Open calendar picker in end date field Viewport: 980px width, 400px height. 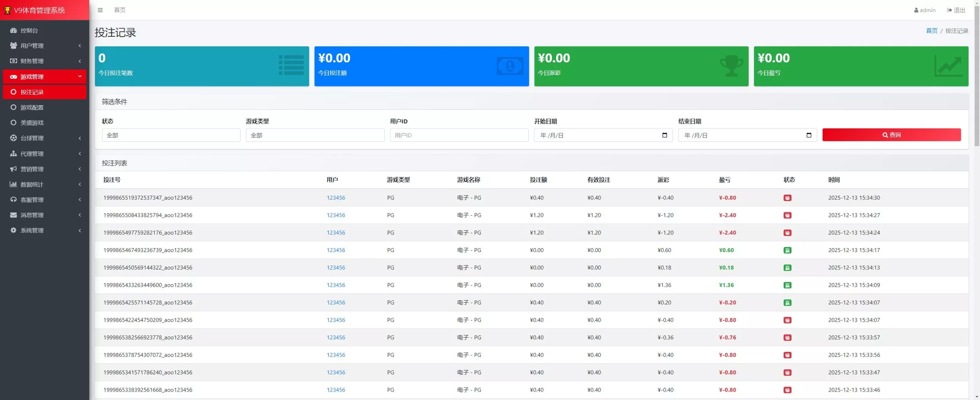[808, 135]
